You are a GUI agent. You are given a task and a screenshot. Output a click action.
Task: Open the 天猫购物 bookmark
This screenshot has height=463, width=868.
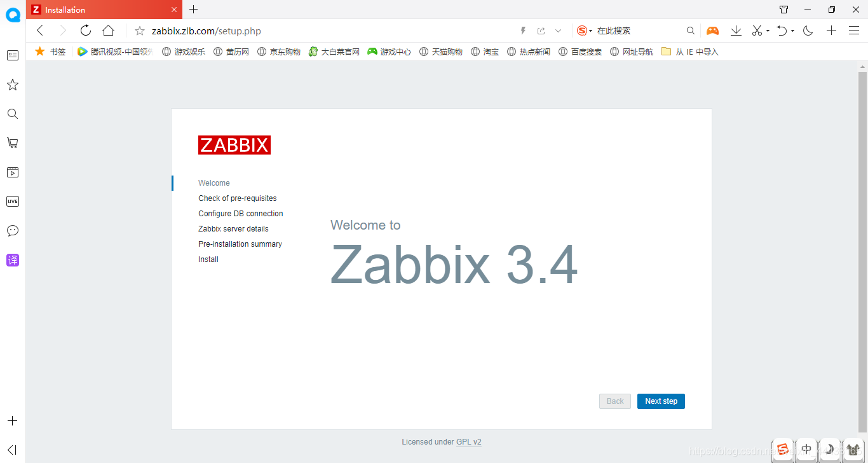tap(441, 52)
